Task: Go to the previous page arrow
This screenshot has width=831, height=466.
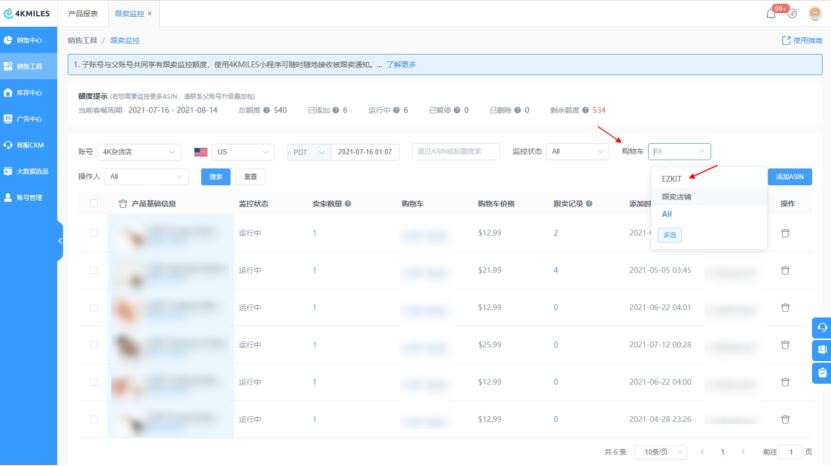Action: (x=702, y=452)
